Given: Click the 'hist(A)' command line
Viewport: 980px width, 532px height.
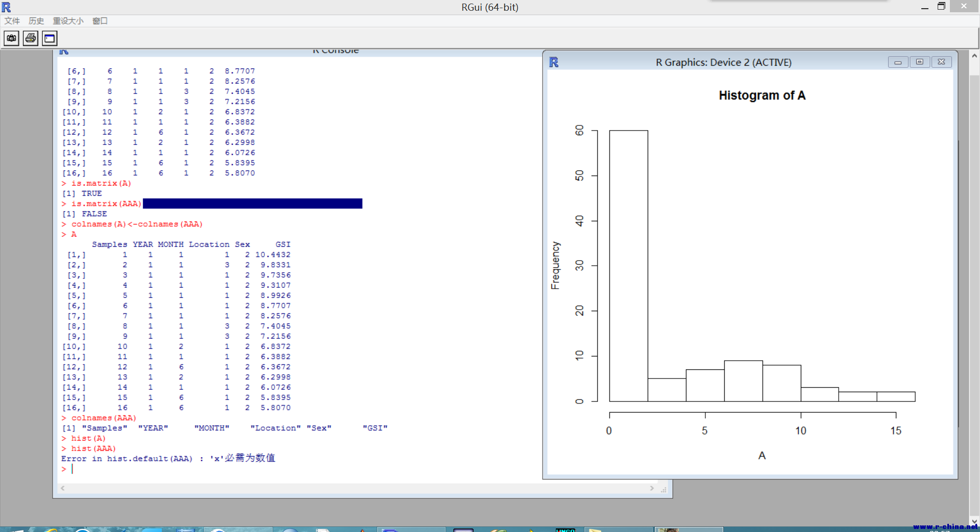Looking at the screenshot, I should (84, 438).
